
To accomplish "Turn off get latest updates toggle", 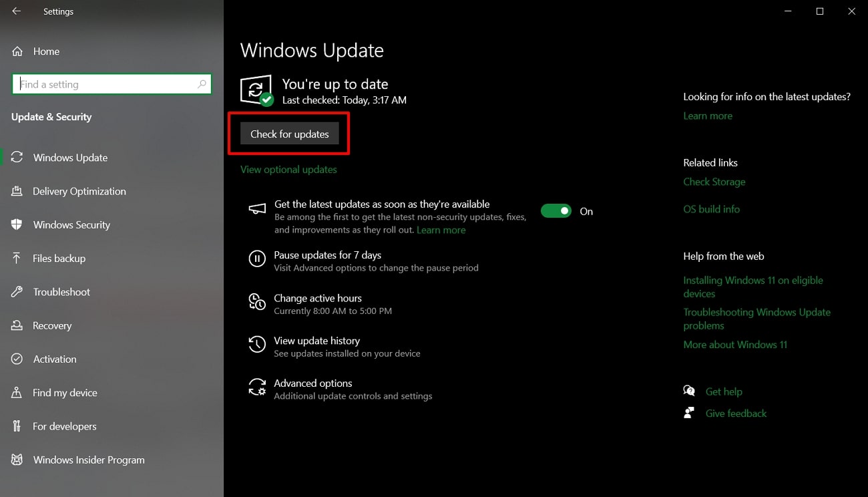I will (x=556, y=211).
